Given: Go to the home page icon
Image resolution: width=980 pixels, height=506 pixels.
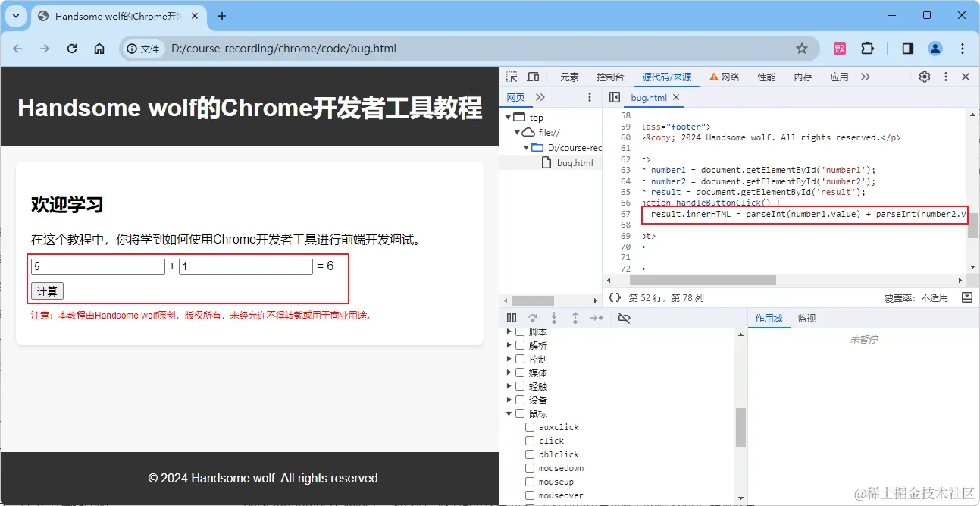Looking at the screenshot, I should 99,49.
